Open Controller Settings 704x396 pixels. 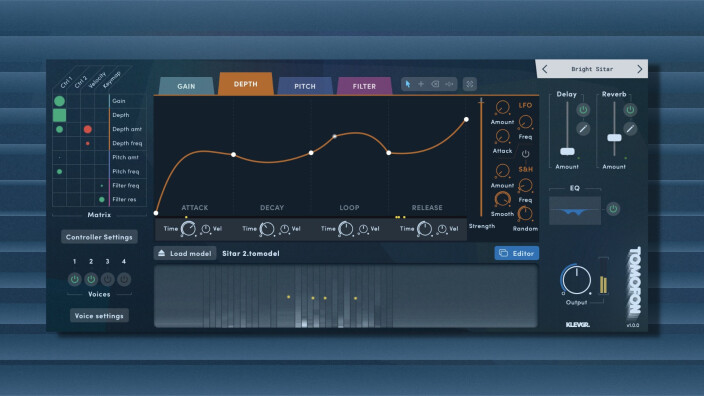[99, 237]
